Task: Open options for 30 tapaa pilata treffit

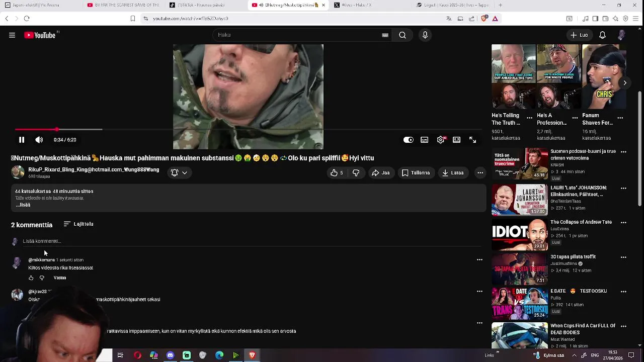Action: pos(623,257)
